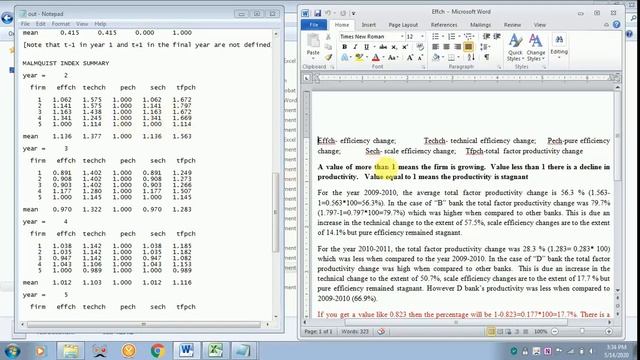640x360 pixels.
Task: Open Notepad Format menu
Action: click(x=61, y=24)
